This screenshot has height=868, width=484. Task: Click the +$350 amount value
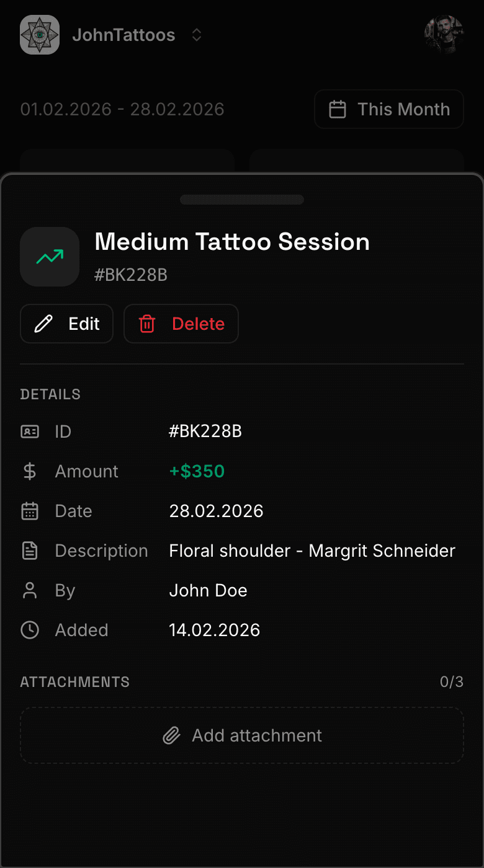(x=197, y=471)
